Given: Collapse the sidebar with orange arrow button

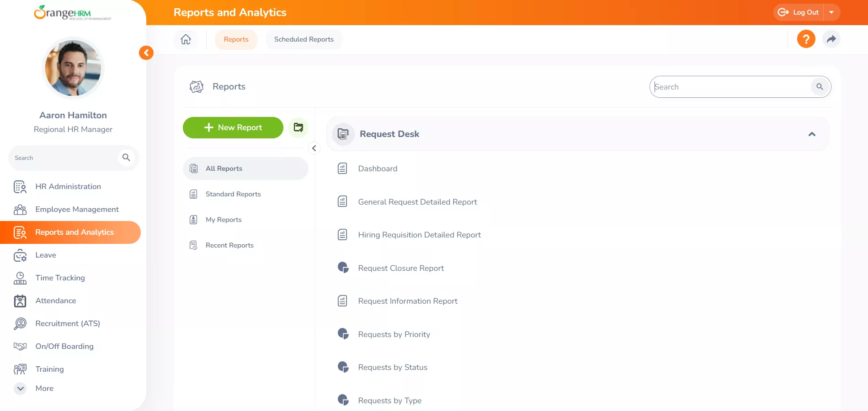Looking at the screenshot, I should [x=146, y=53].
